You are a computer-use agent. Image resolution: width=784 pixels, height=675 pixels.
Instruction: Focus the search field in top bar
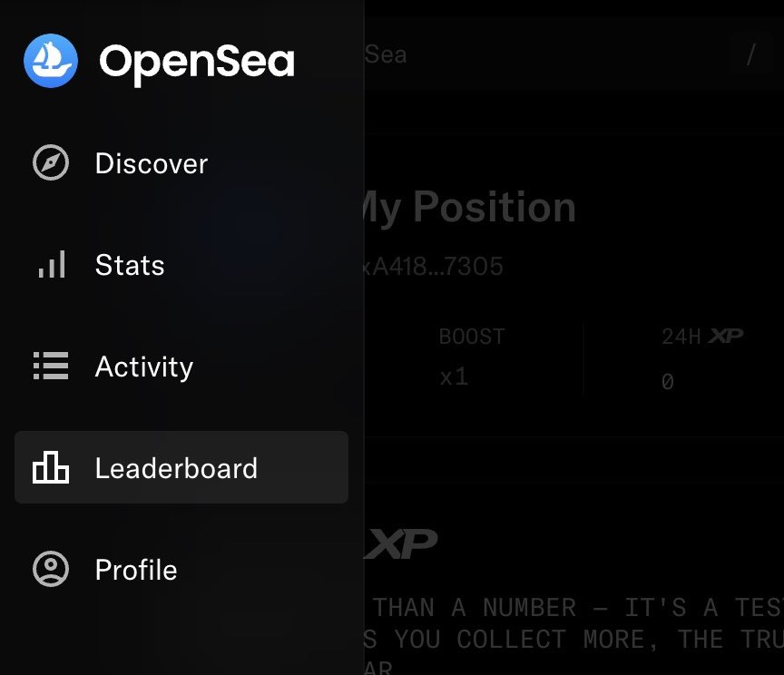pos(544,55)
